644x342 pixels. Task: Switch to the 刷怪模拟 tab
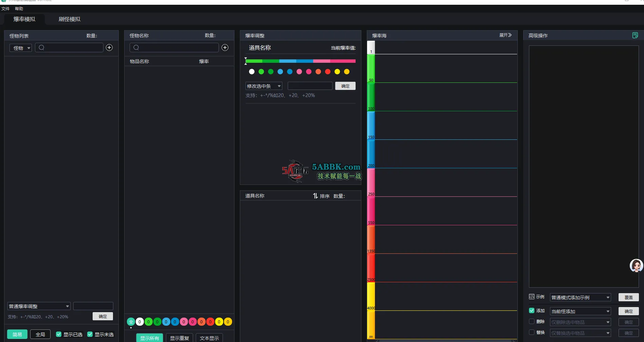(x=69, y=19)
